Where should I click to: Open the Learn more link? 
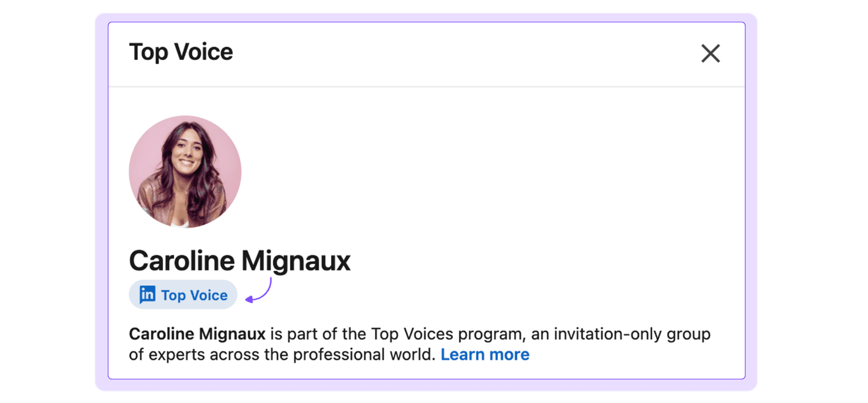tap(485, 354)
